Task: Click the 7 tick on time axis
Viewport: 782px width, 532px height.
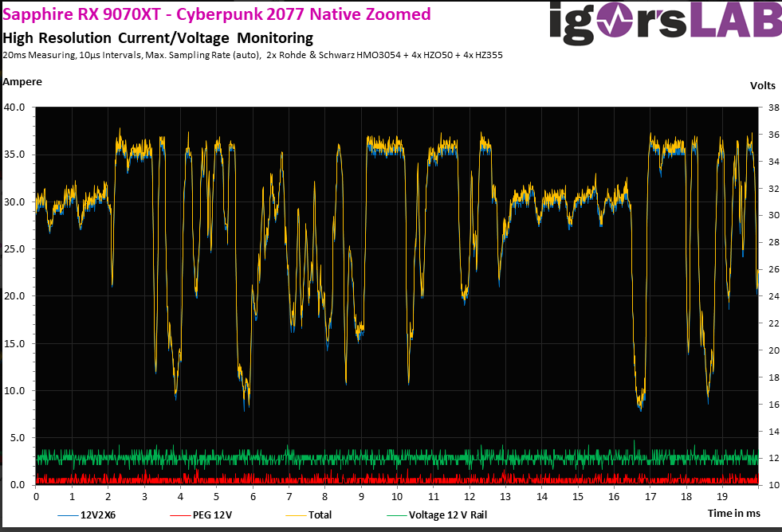Action: coord(289,497)
